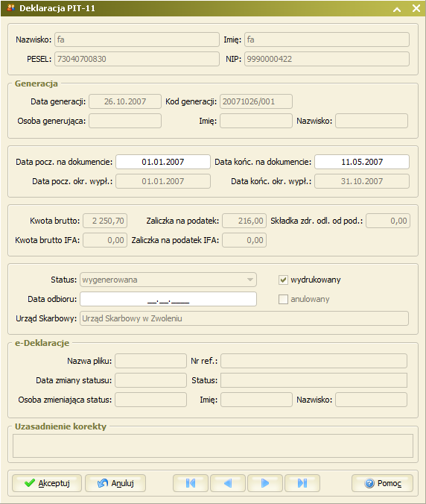The width and height of the screenshot is (426, 504).
Task: Click the Uzasadnienie korekty text area
Action: pos(213,446)
